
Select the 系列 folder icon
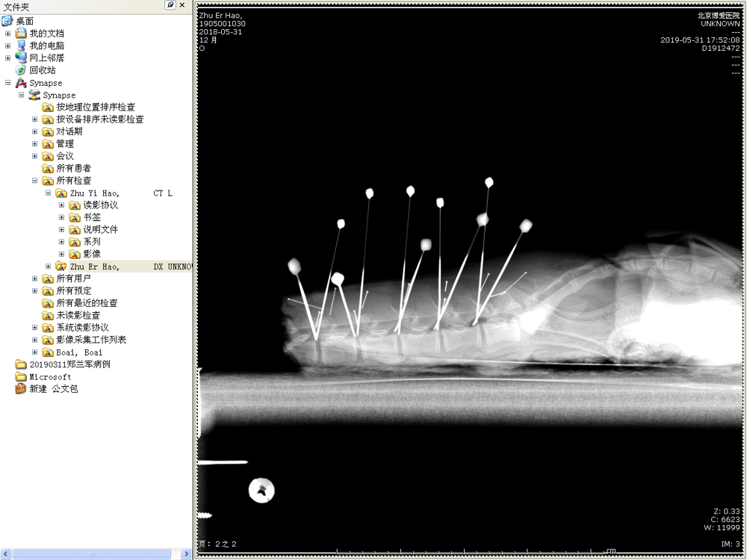[x=74, y=242]
